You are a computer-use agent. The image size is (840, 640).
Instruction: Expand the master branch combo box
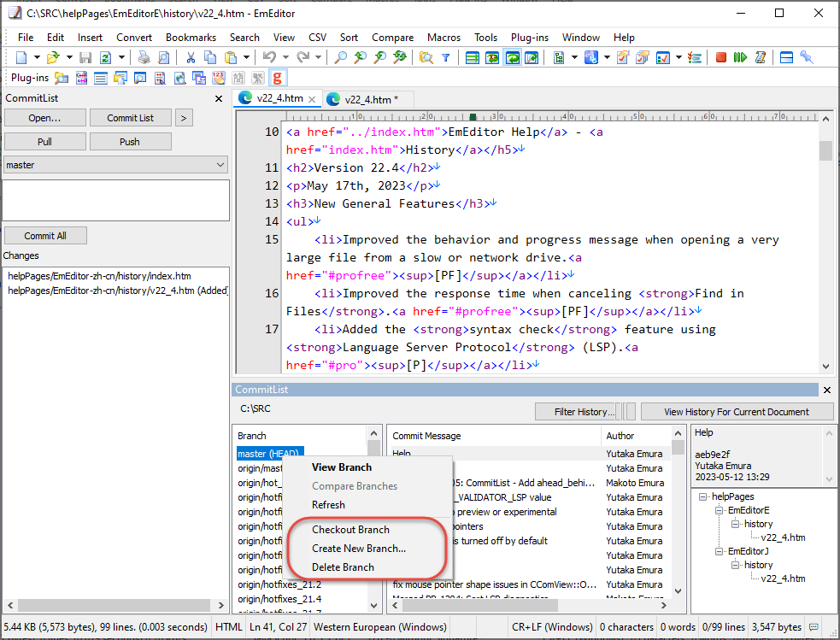(220, 165)
